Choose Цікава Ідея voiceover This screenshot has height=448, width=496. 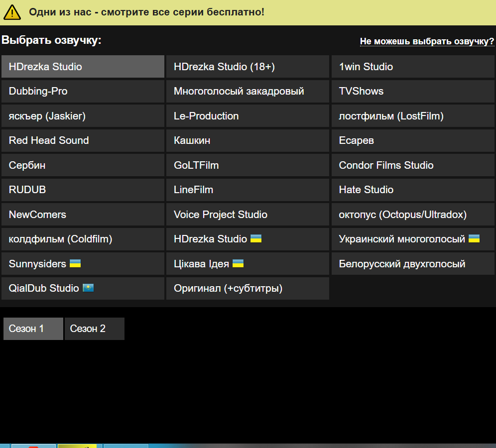[248, 264]
